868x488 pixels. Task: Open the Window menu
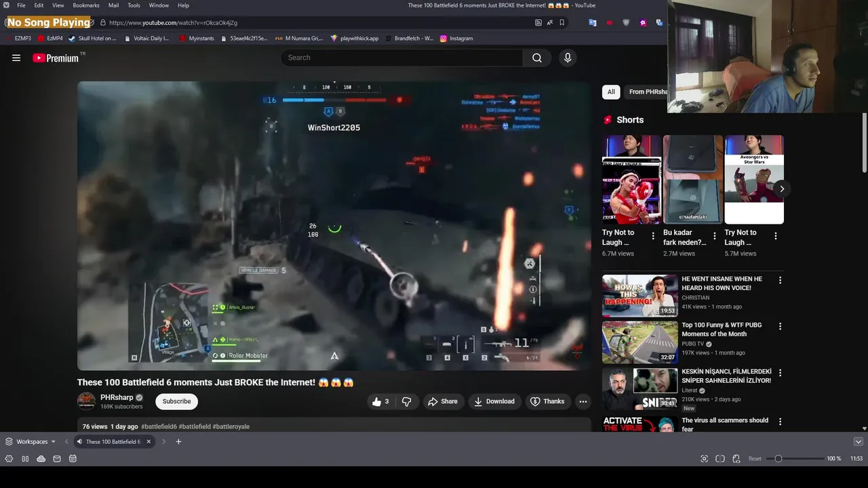pyautogui.click(x=159, y=5)
